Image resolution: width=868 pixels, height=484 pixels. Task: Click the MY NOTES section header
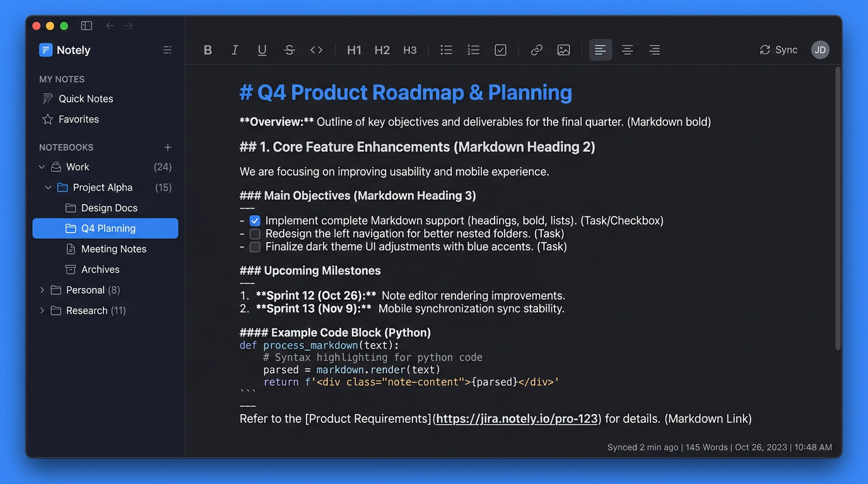pyautogui.click(x=62, y=79)
